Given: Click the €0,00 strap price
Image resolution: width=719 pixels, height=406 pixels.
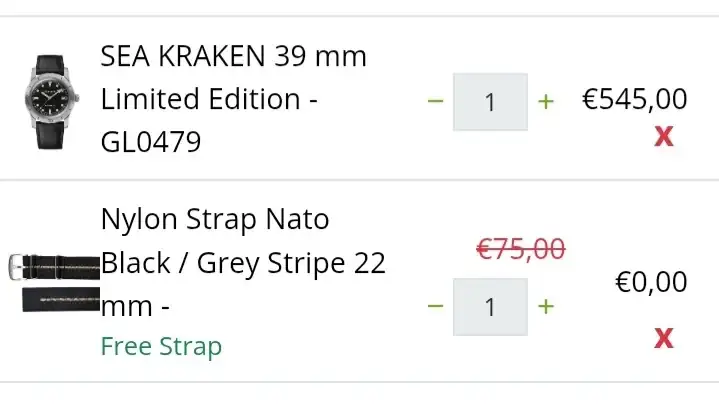Looking at the screenshot, I should click(651, 281).
